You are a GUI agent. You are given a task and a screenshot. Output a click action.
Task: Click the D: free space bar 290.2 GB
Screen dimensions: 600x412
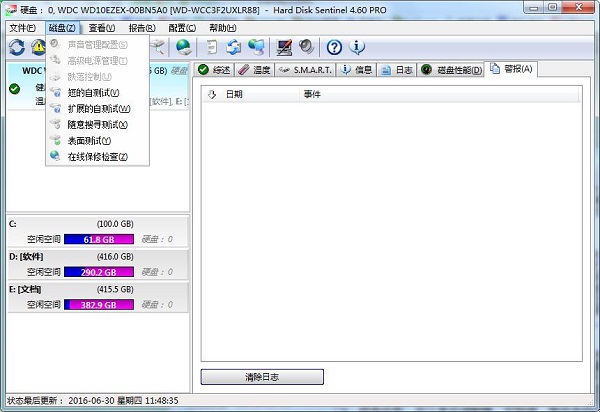pos(99,272)
